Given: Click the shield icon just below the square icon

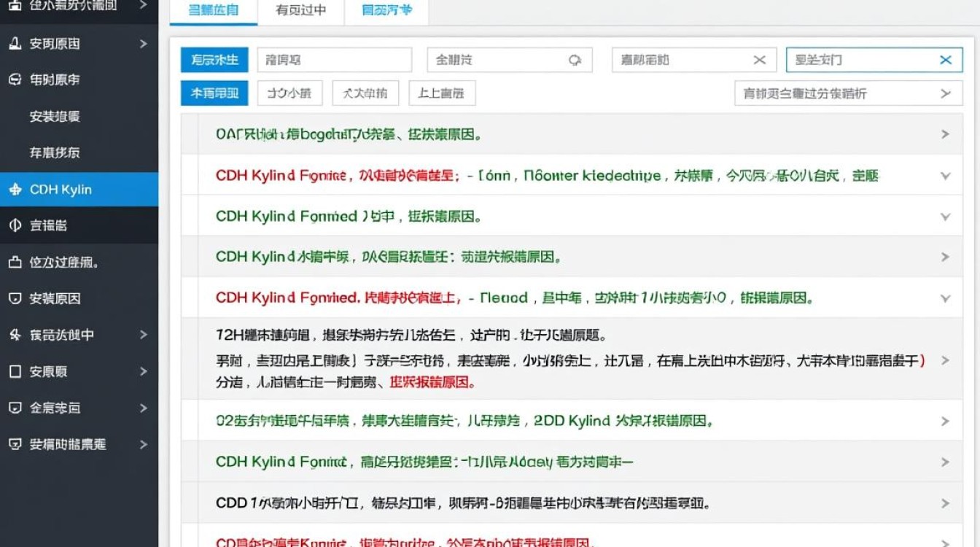Looking at the screenshot, I should (x=15, y=408).
